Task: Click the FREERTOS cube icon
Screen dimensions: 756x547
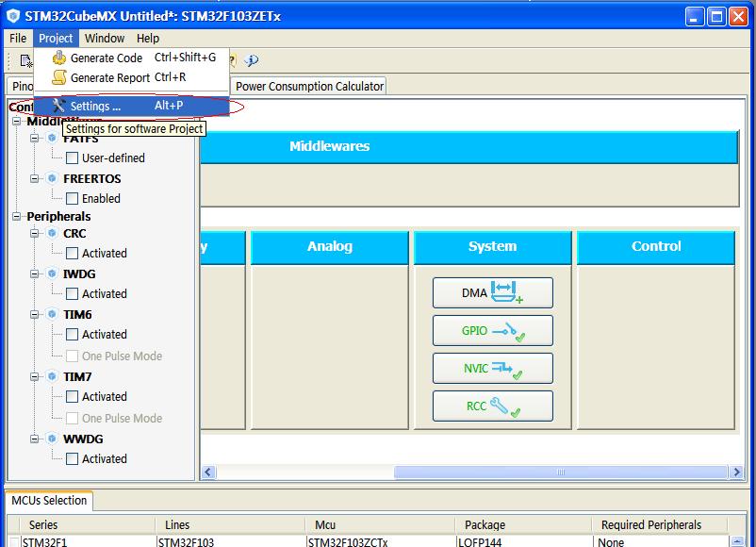Action: point(52,178)
